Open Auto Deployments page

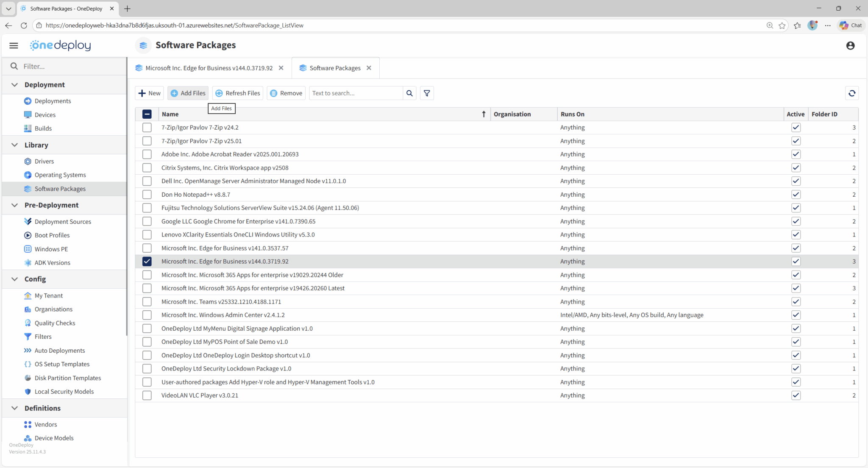59,350
